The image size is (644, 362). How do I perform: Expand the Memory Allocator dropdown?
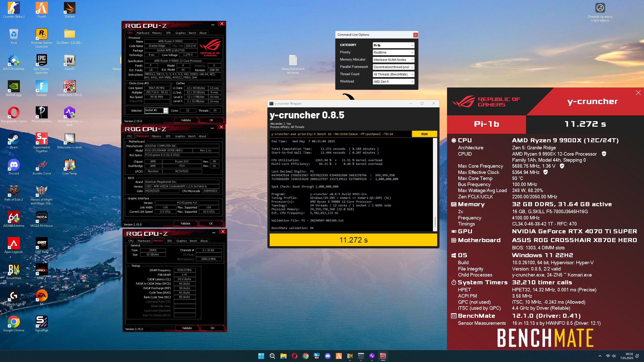[393, 60]
